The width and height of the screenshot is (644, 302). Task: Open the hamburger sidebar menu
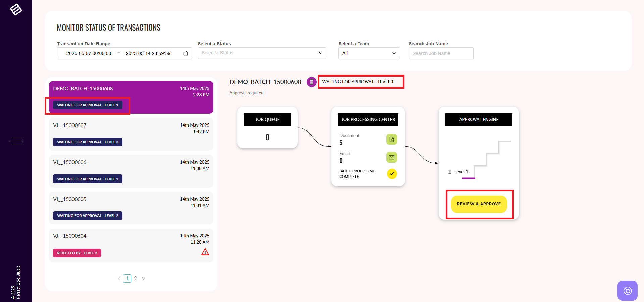point(16,141)
